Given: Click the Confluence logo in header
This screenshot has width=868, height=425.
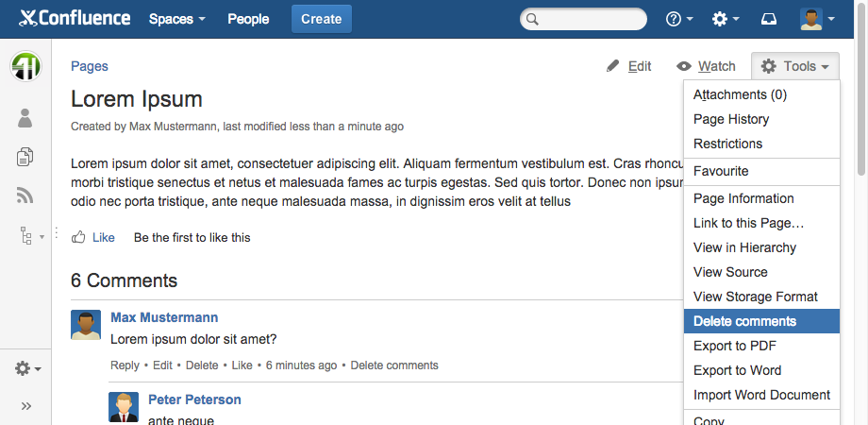Looking at the screenshot, I should click(x=75, y=19).
